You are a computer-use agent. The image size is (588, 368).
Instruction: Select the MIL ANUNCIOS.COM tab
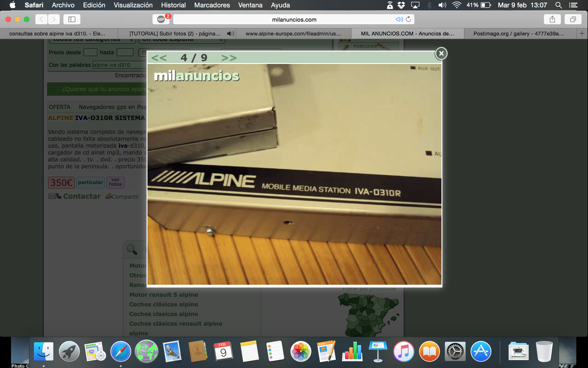click(x=407, y=34)
